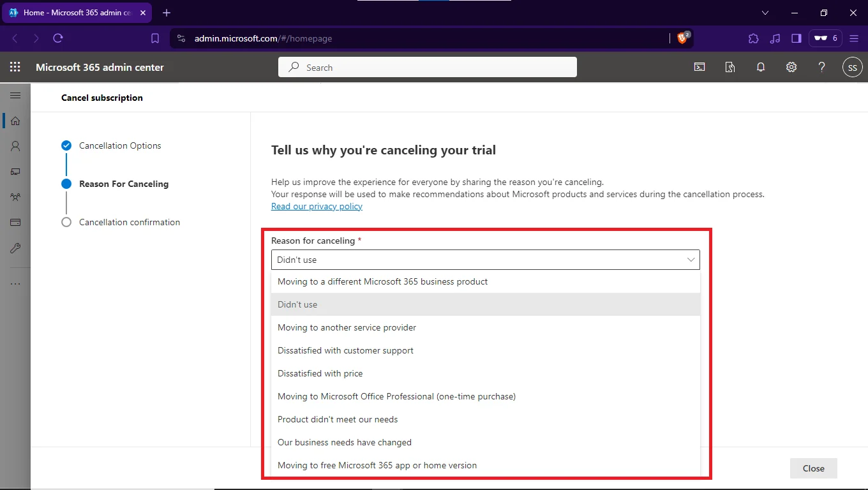Click the admin.microsoft.com address bar
The height and width of the screenshot is (490, 868).
[x=421, y=38]
